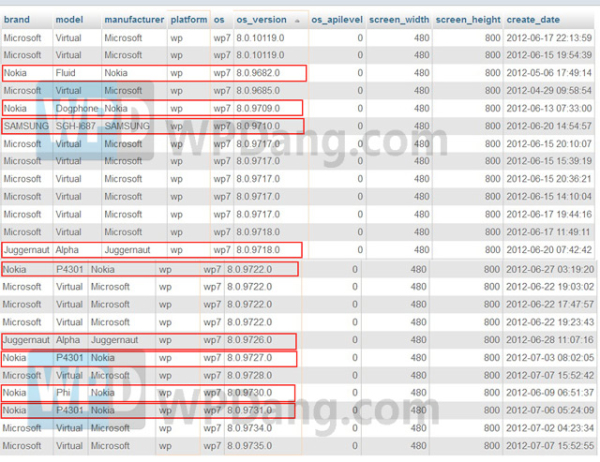The height and width of the screenshot is (462, 600).
Task: Click the 8.0.9735.0 os_version cell
Action: pyautogui.click(x=248, y=446)
